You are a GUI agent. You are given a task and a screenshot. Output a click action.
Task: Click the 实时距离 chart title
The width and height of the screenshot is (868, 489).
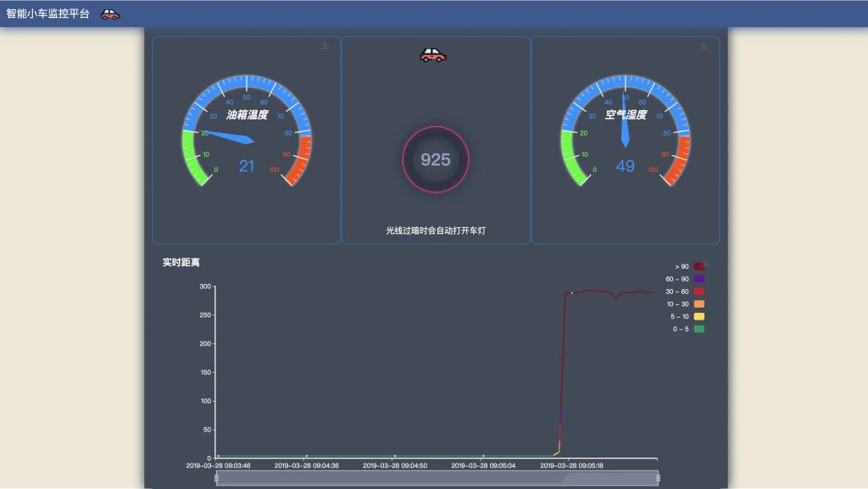coord(181,262)
